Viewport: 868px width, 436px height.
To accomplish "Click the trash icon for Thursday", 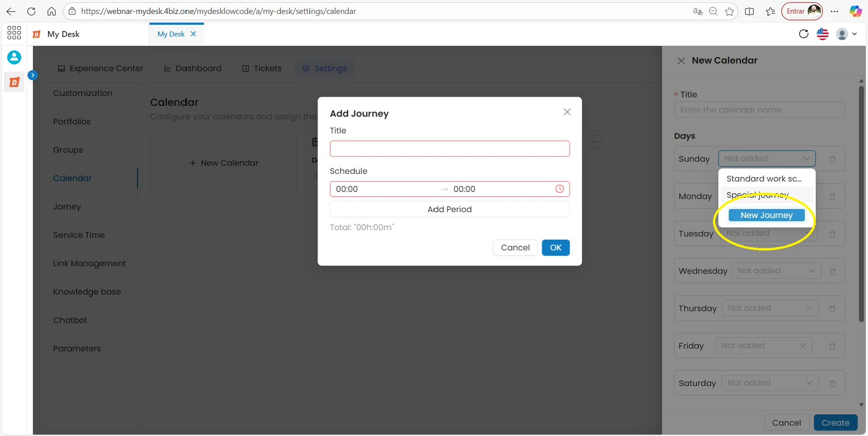I will (x=832, y=309).
